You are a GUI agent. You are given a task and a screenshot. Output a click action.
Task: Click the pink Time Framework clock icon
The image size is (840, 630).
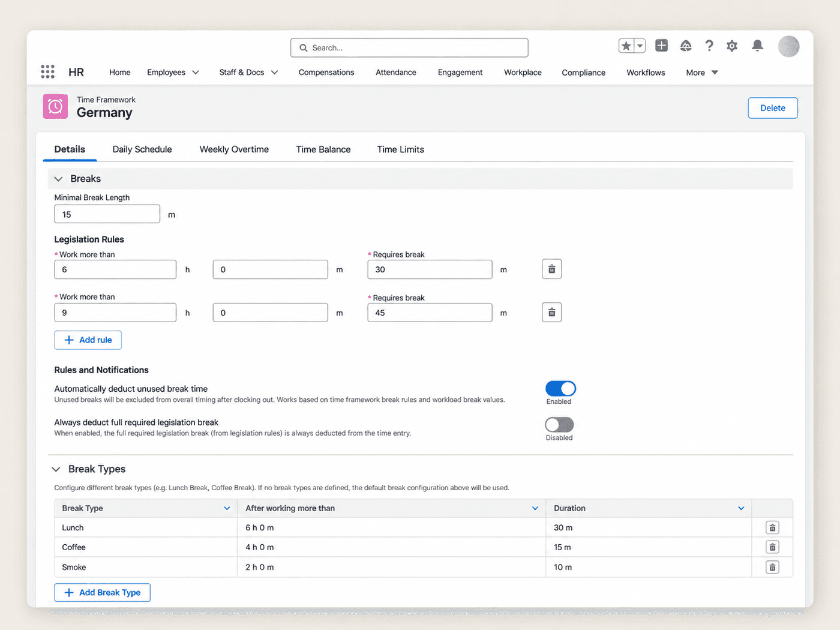[x=55, y=107]
